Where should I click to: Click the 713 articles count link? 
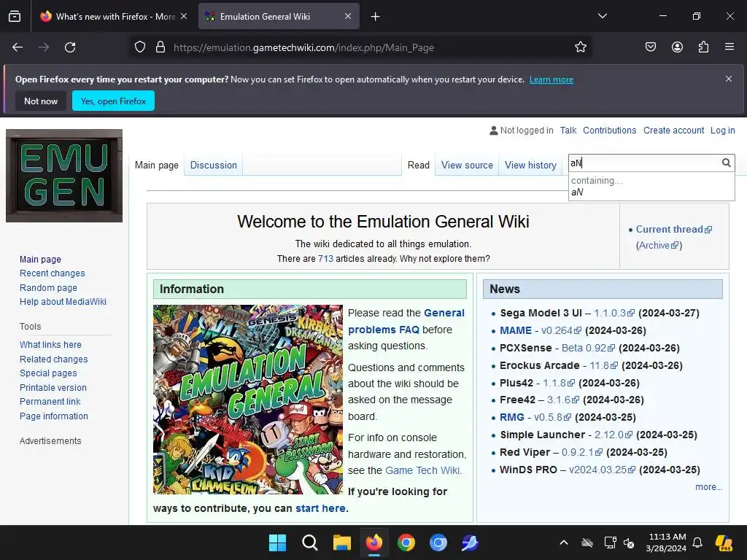point(325,259)
